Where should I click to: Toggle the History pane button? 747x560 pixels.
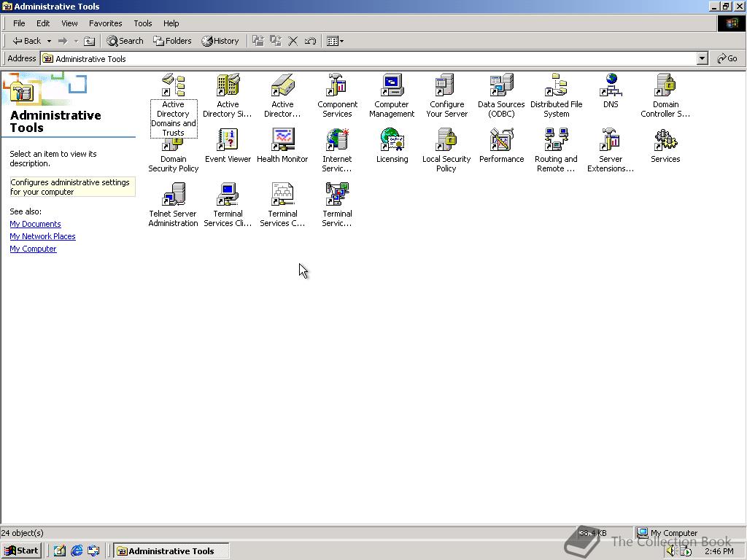220,41
